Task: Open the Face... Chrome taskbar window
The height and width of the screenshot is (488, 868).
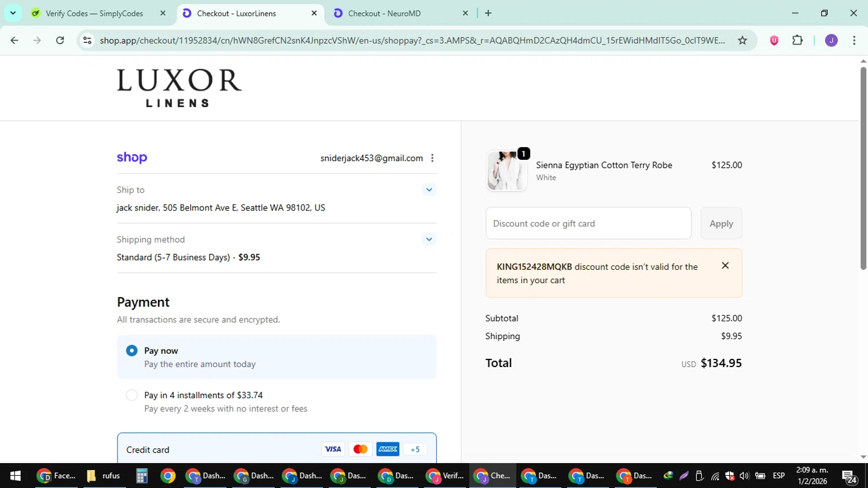Action: pos(56,476)
